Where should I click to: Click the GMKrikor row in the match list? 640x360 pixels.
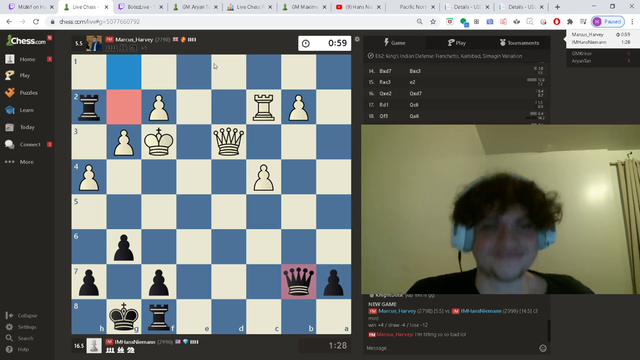pos(600,53)
